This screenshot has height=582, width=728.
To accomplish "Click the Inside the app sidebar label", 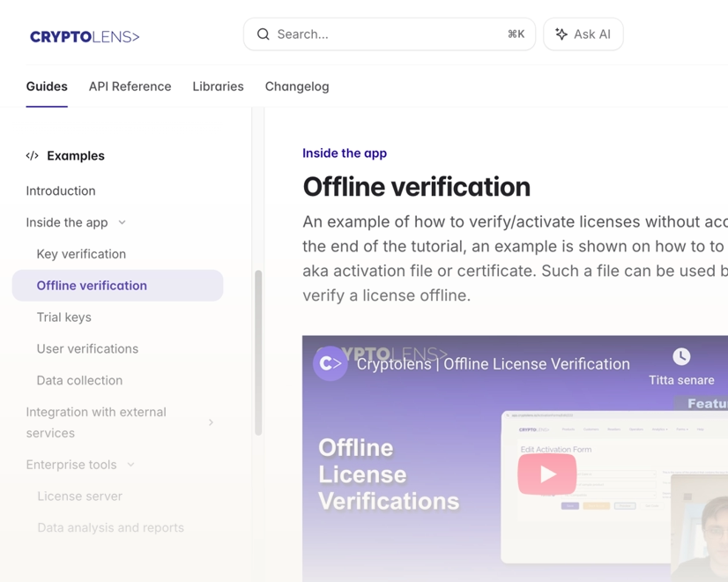I will point(67,222).
